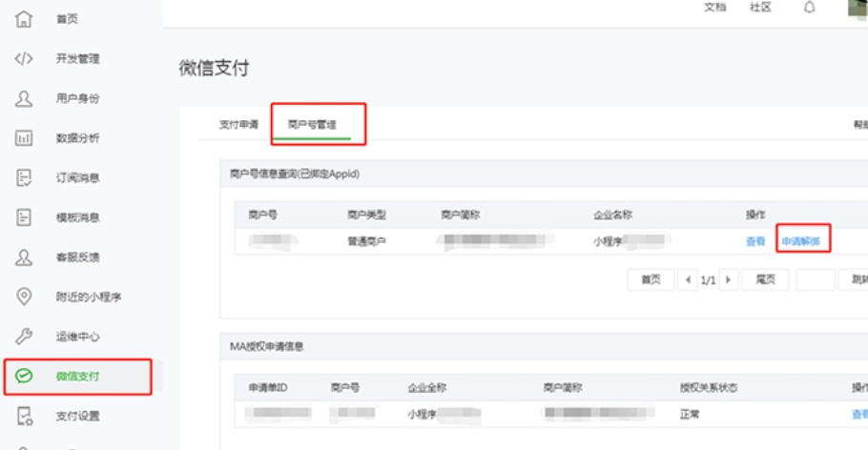Click 普通商户 cell in merchant table
This screenshot has width=868, height=450.
366,241
